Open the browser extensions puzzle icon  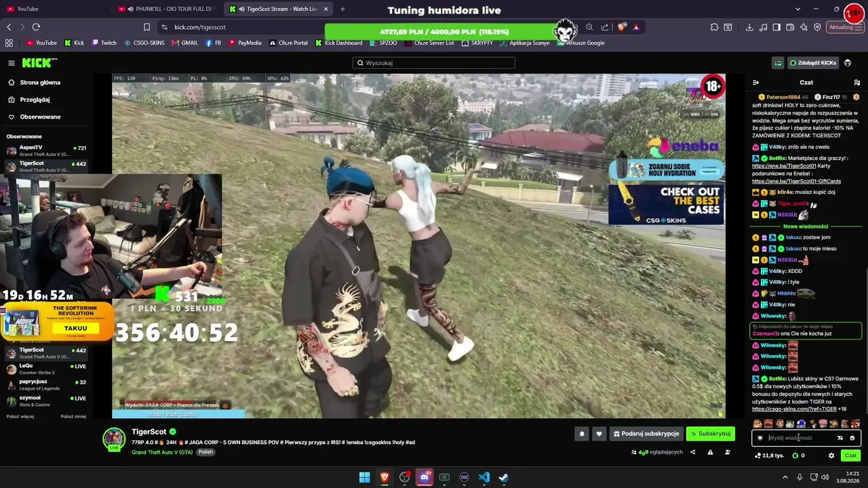click(x=715, y=27)
